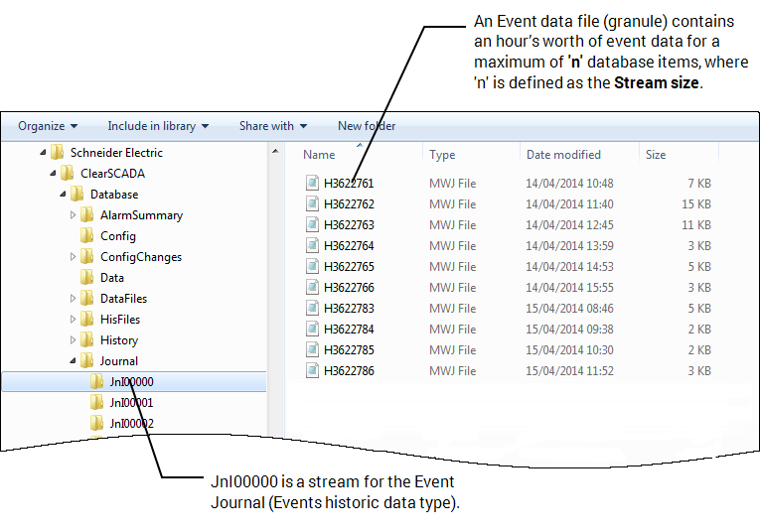Click the H3622761 file icon
Screen dimensions: 760x532
313,184
